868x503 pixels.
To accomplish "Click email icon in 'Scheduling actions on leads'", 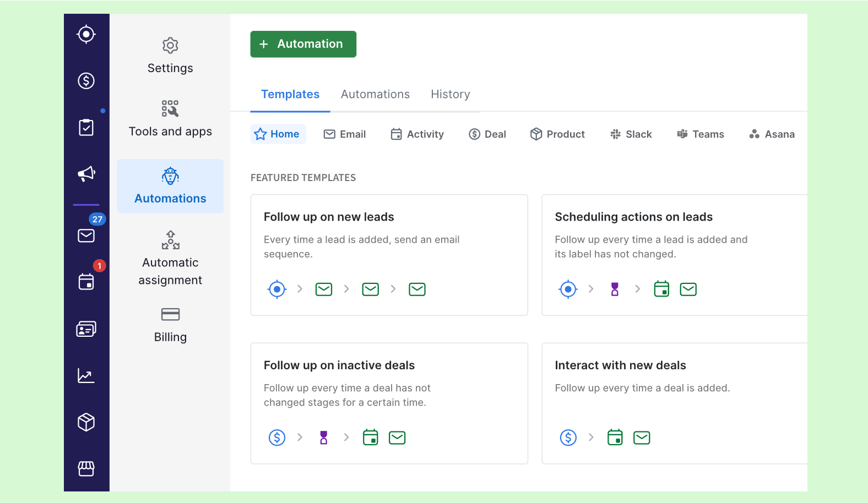I will click(x=688, y=289).
